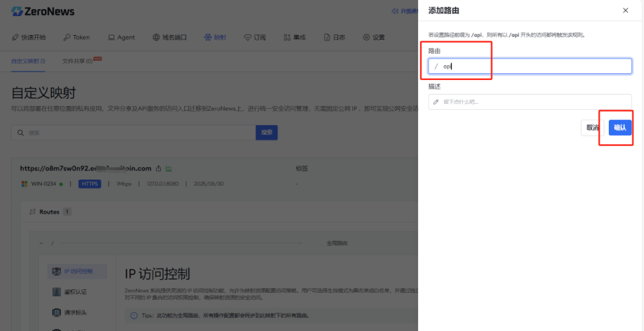Open the green statistics chart icon next to URL
The image size is (644, 331).
[169, 169]
